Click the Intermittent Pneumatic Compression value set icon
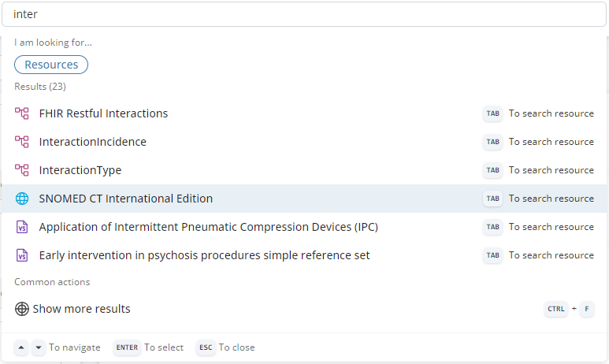Screen dimensions: 609x364 tap(22, 227)
